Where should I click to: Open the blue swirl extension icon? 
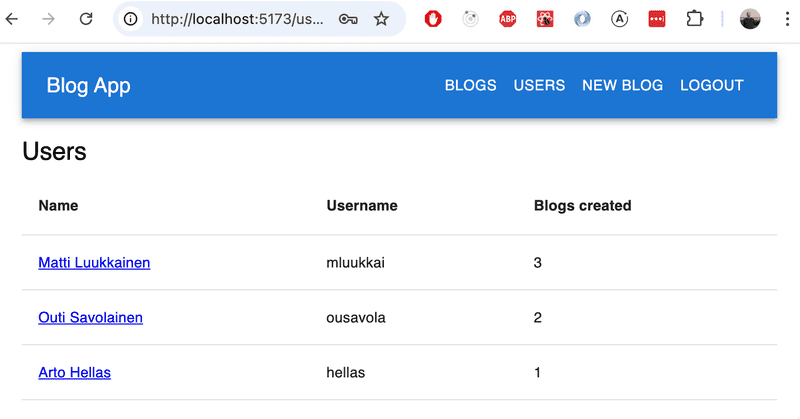click(582, 19)
